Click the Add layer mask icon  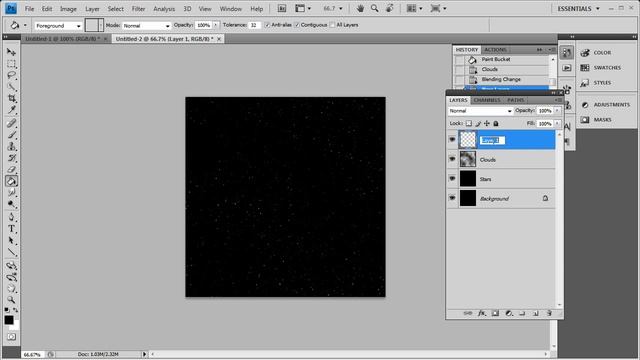(495, 313)
